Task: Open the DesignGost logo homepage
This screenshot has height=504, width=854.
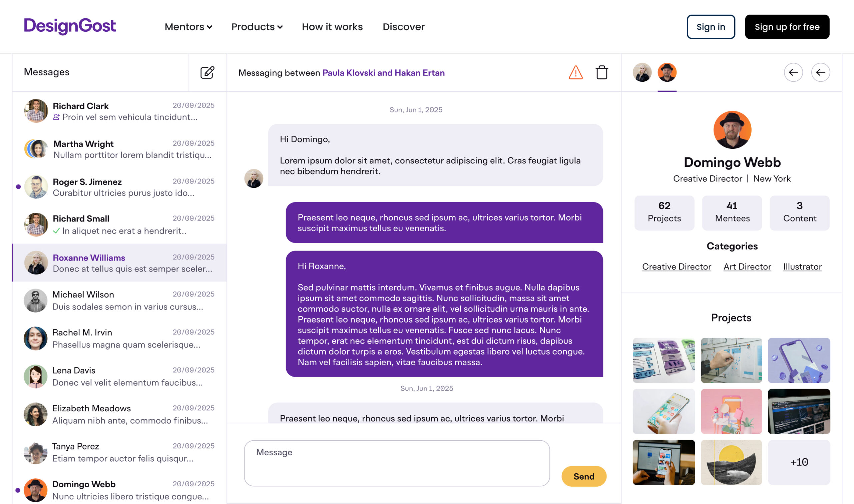Action: tap(70, 26)
